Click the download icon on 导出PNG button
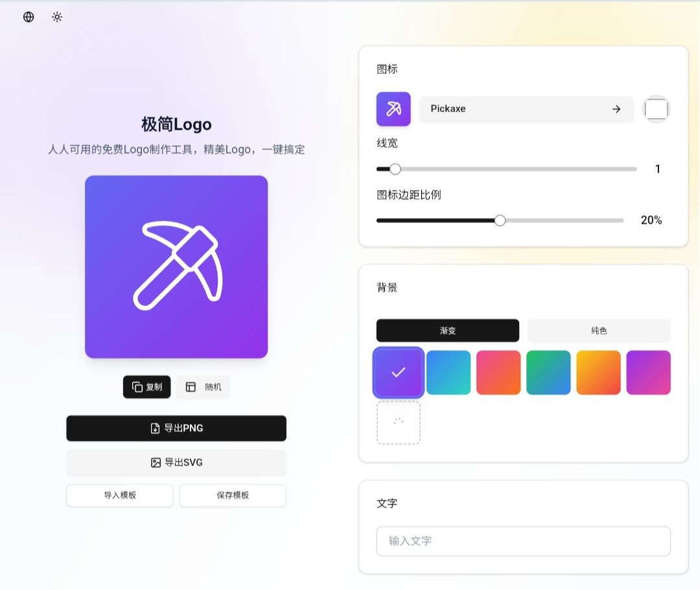 tap(154, 428)
